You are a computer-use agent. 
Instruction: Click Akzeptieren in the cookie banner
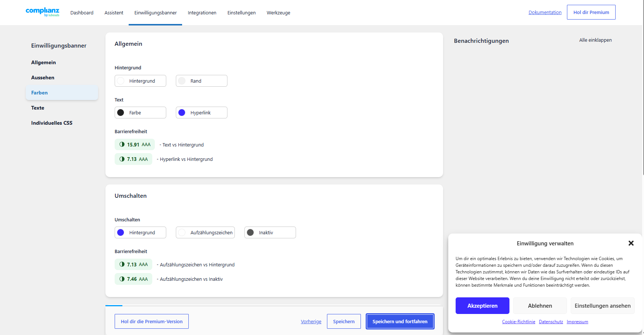tap(483, 305)
